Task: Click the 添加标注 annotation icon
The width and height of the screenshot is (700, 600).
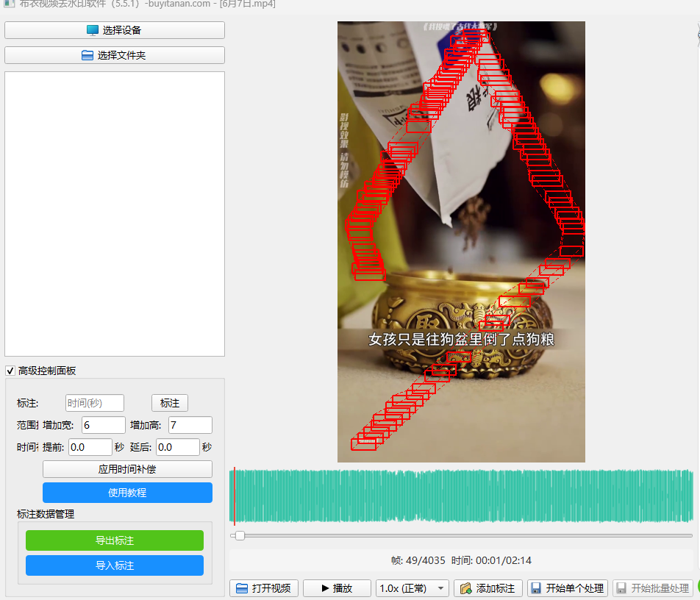Action: coord(465,588)
